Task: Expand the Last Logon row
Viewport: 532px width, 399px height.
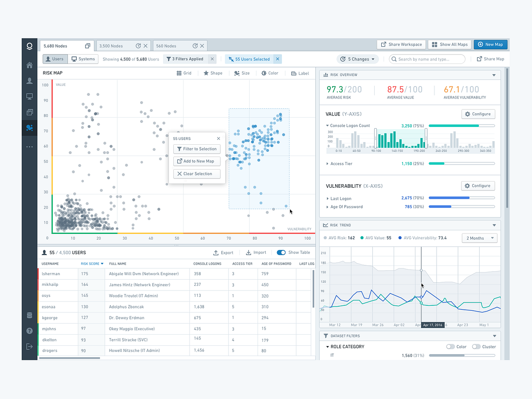Action: 327,198
